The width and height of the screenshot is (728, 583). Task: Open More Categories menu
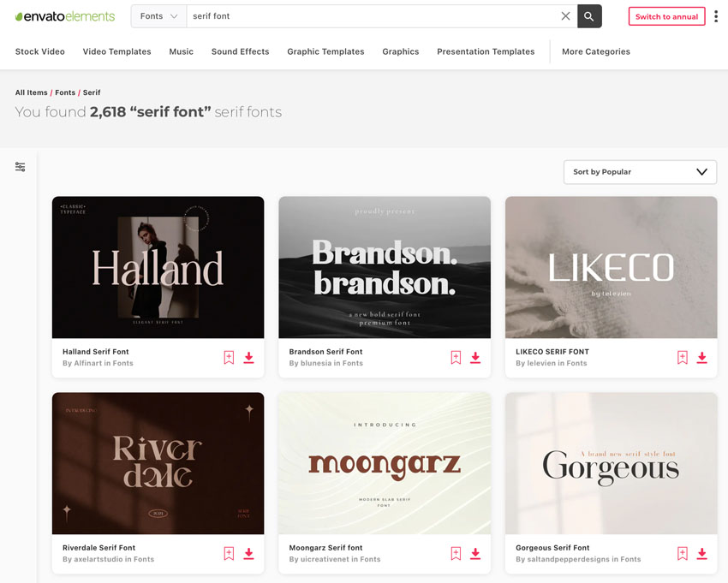point(596,51)
